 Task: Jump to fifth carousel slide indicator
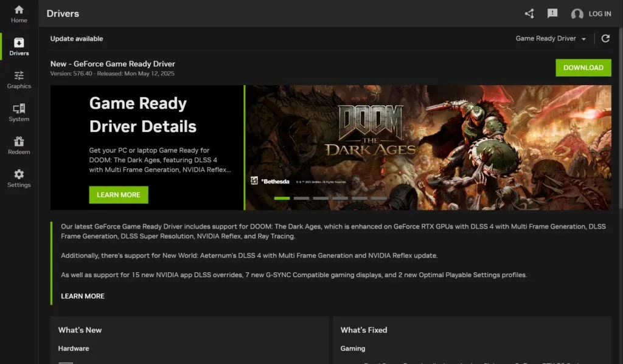(360, 198)
